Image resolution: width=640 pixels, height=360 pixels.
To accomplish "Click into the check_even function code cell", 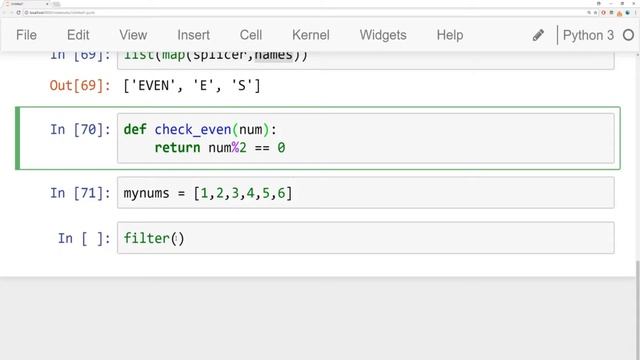I will [366, 138].
